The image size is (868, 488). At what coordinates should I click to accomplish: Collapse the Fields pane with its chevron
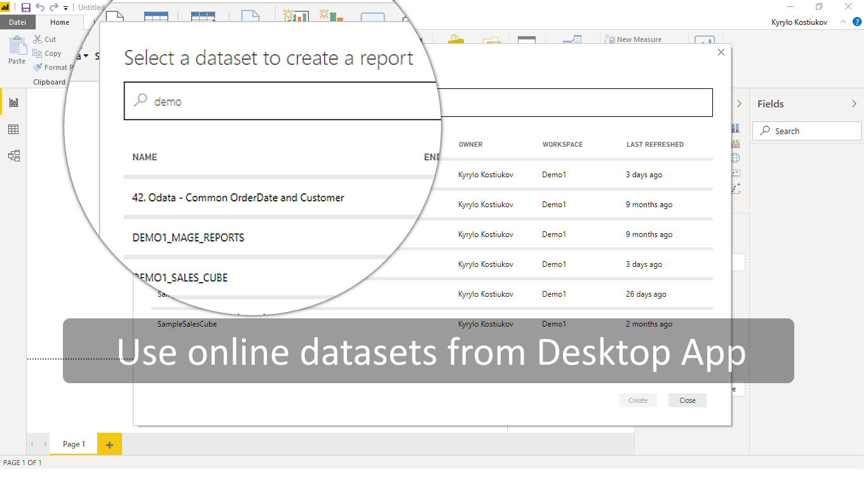click(x=854, y=104)
